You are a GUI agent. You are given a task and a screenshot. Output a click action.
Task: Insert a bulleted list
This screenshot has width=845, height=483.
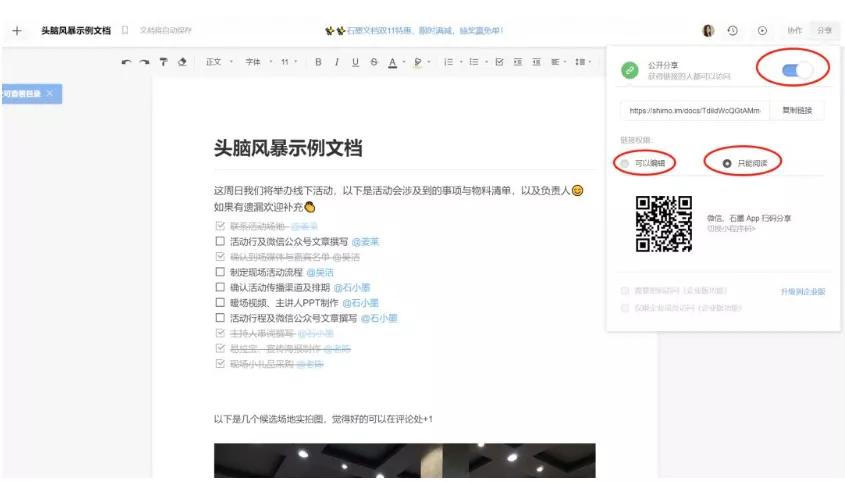(474, 62)
